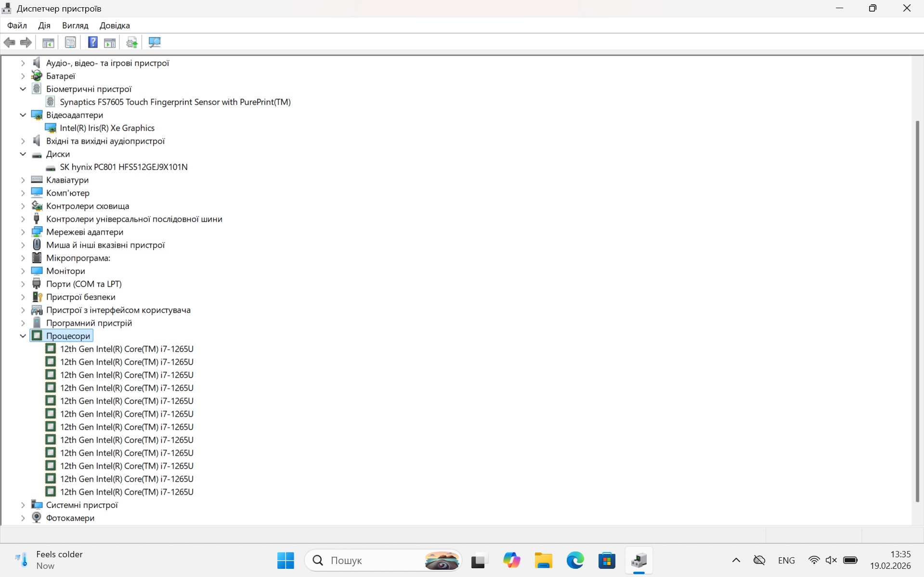The width and height of the screenshot is (924, 577).
Task: Open Properties from the toolbar
Action: [70, 42]
